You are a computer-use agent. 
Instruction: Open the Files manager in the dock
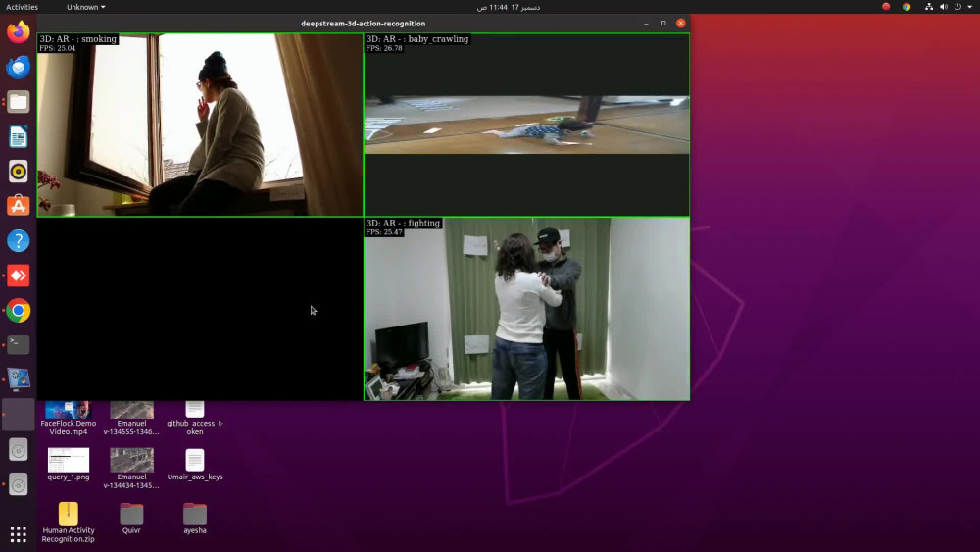click(18, 101)
